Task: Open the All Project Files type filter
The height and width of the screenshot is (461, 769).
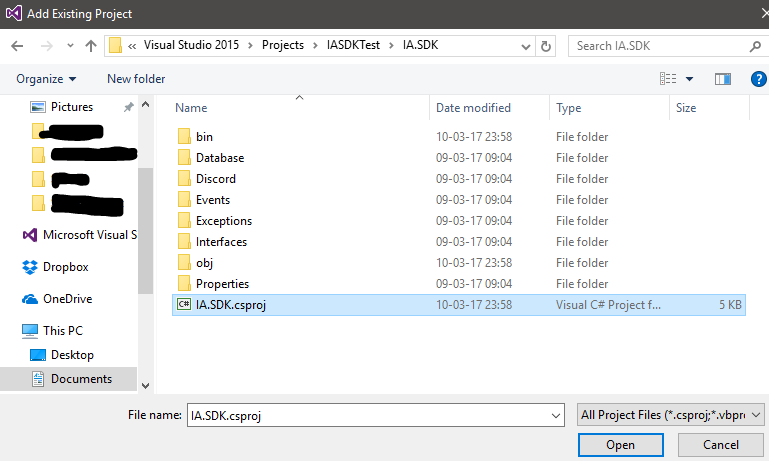Action: coord(670,415)
